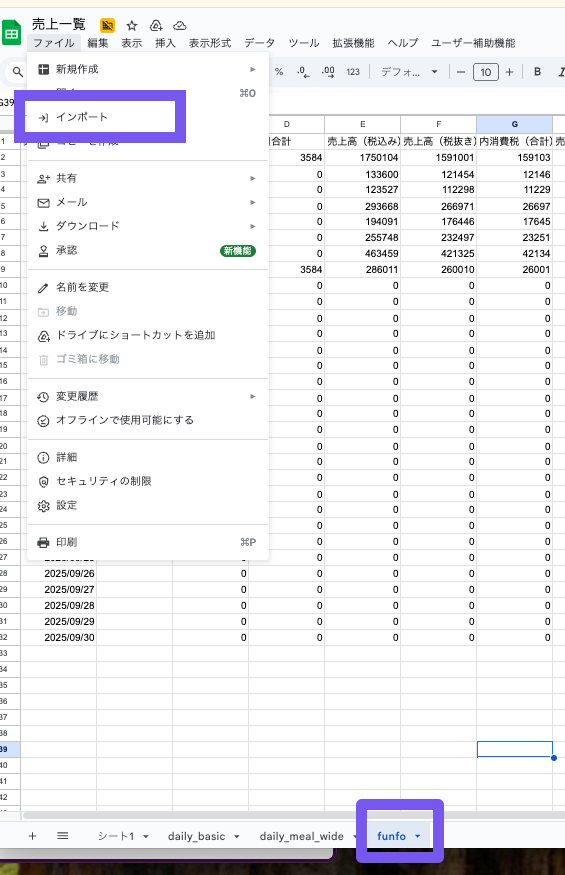The width and height of the screenshot is (565, 875).
Task: Open the ツール menu
Action: (304, 43)
